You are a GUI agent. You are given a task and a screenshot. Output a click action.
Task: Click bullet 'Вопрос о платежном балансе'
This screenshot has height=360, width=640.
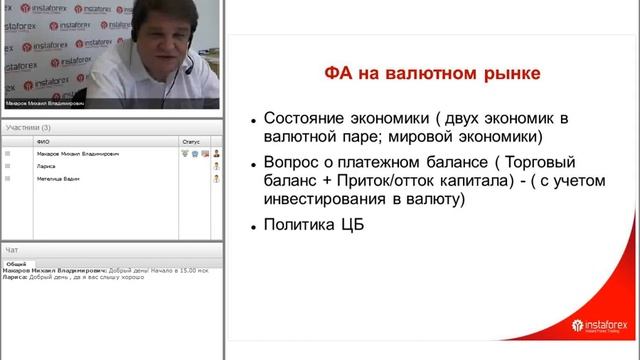434,180
